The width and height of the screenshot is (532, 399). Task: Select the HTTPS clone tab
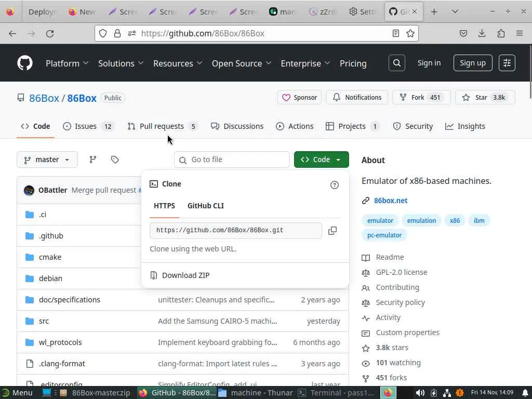coord(164,206)
